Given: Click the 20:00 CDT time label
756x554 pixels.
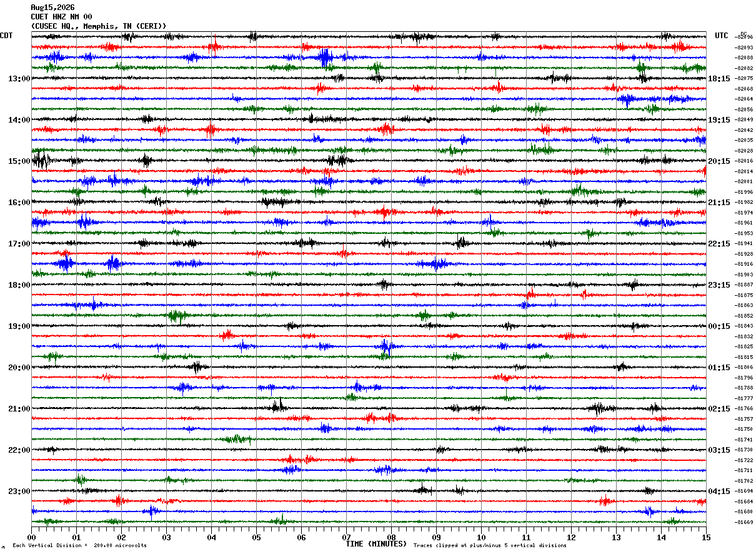Looking at the screenshot, I should [19, 368].
